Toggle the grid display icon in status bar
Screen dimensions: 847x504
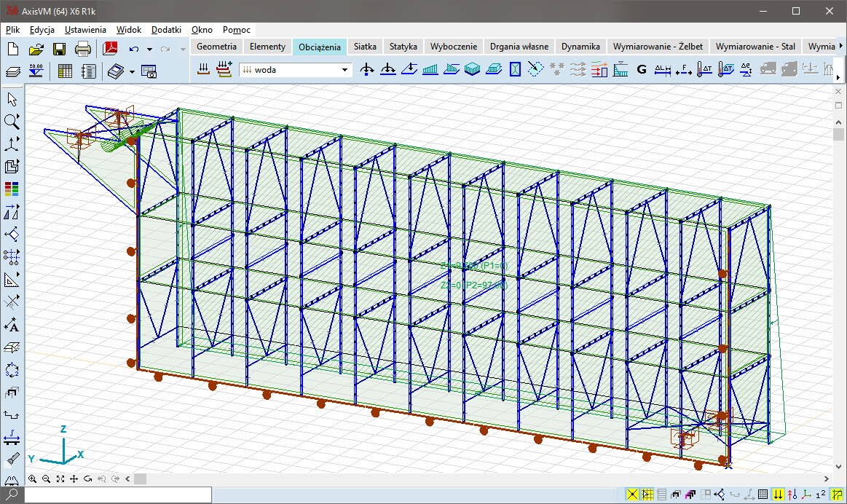pos(763,495)
